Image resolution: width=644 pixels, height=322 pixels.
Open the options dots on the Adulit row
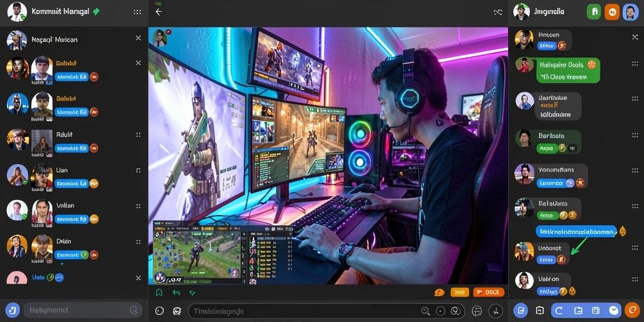[x=138, y=135]
